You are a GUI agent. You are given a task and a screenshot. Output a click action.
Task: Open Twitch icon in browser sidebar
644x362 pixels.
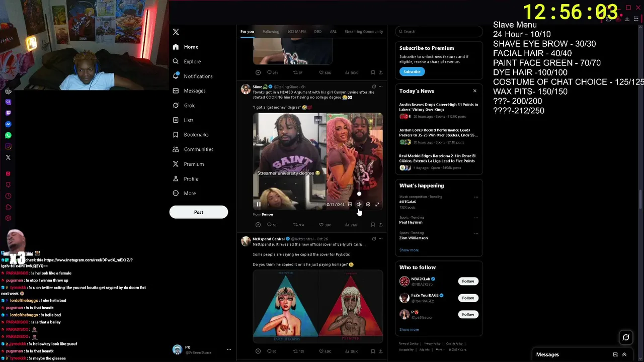(8, 113)
